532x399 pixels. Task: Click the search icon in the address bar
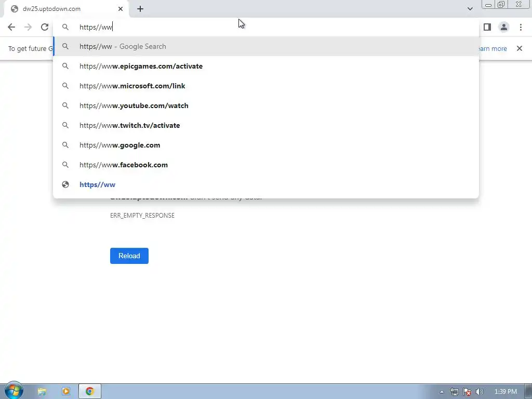pos(65,27)
